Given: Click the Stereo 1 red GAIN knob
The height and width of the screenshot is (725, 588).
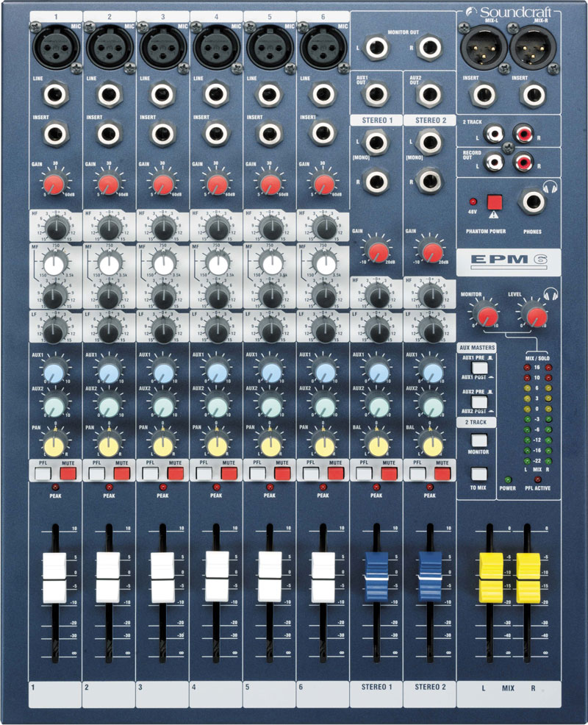Looking at the screenshot, I should point(376,251).
